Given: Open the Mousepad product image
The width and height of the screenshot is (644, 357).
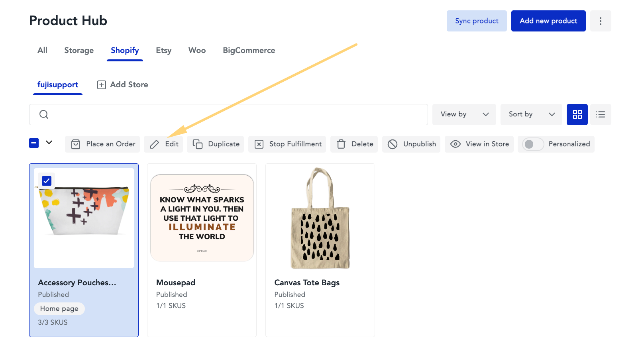Looking at the screenshot, I should pyautogui.click(x=202, y=218).
